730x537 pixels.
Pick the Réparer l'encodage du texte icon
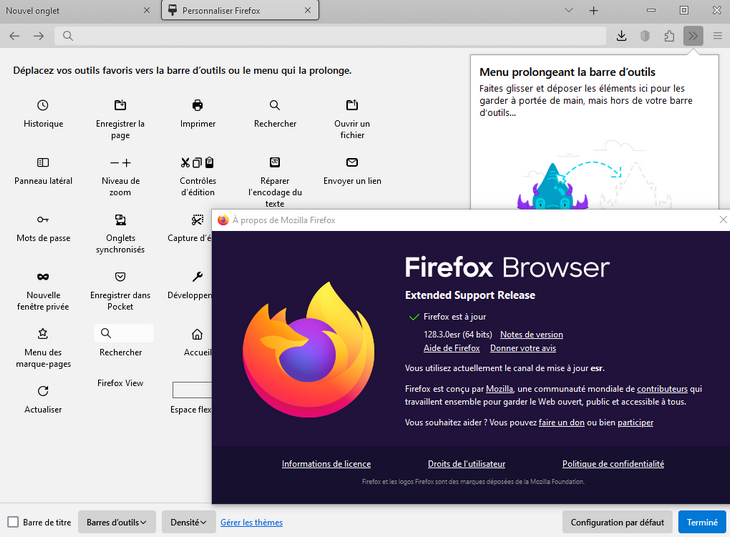(275, 163)
